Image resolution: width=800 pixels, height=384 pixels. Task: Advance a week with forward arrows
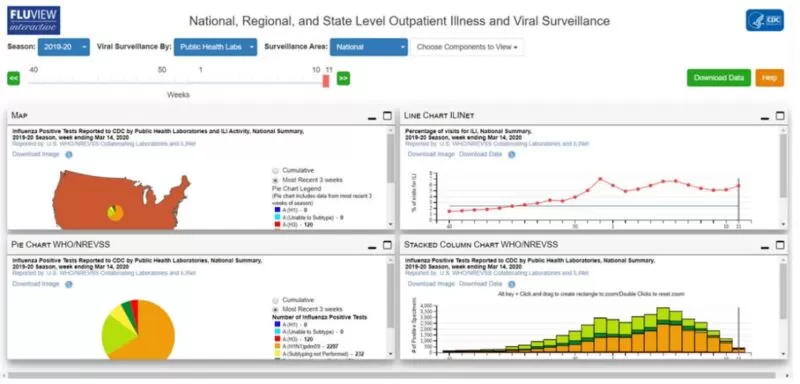(343, 79)
